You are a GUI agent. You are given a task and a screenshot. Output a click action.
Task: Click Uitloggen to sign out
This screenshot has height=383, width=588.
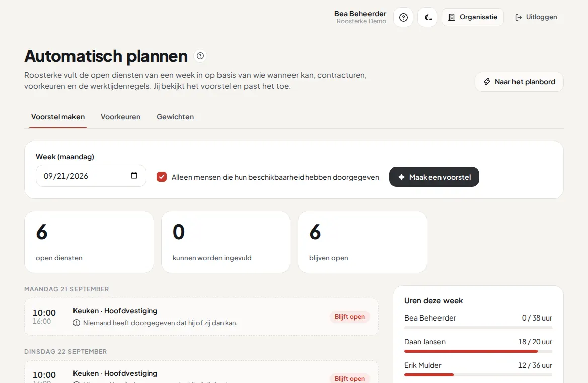(536, 17)
